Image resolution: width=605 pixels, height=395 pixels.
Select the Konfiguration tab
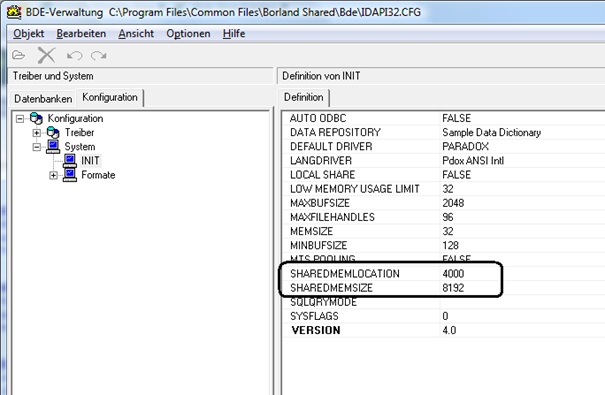[110, 98]
